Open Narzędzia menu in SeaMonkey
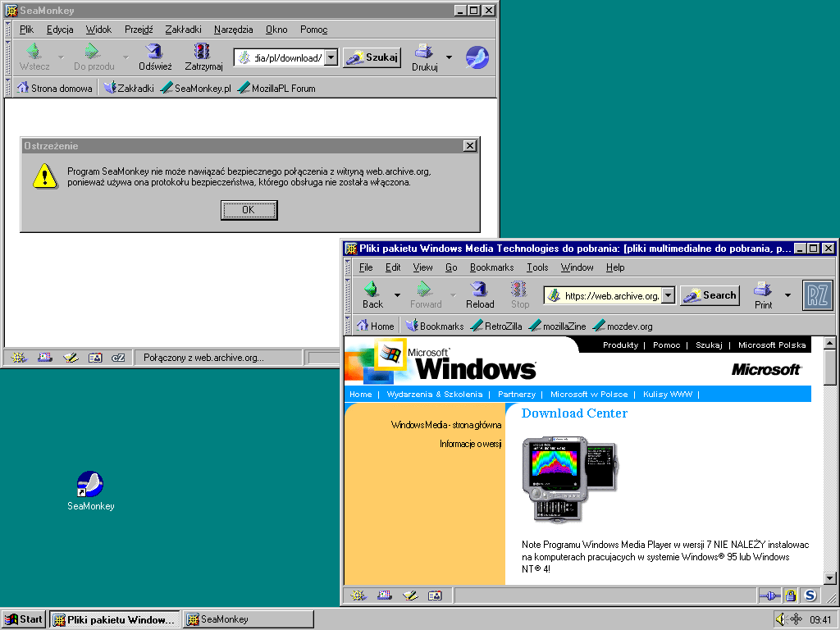 click(x=233, y=30)
